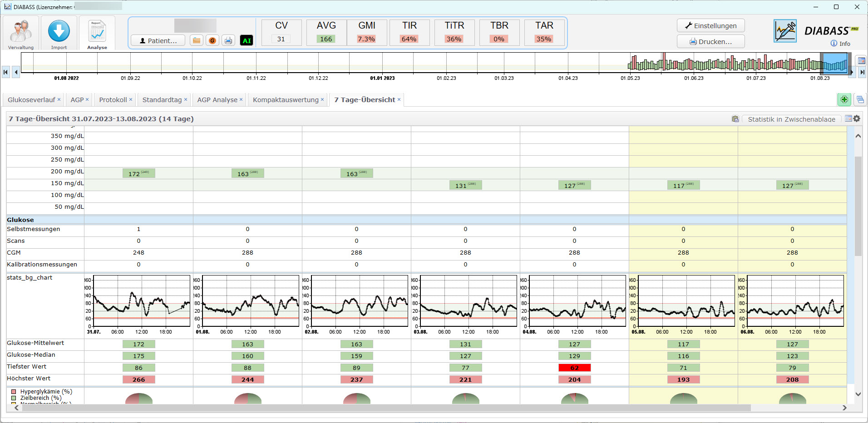Viewport: 868px width, 423px height.
Task: Select the highlighted blue range on the timeline
Action: (x=835, y=63)
